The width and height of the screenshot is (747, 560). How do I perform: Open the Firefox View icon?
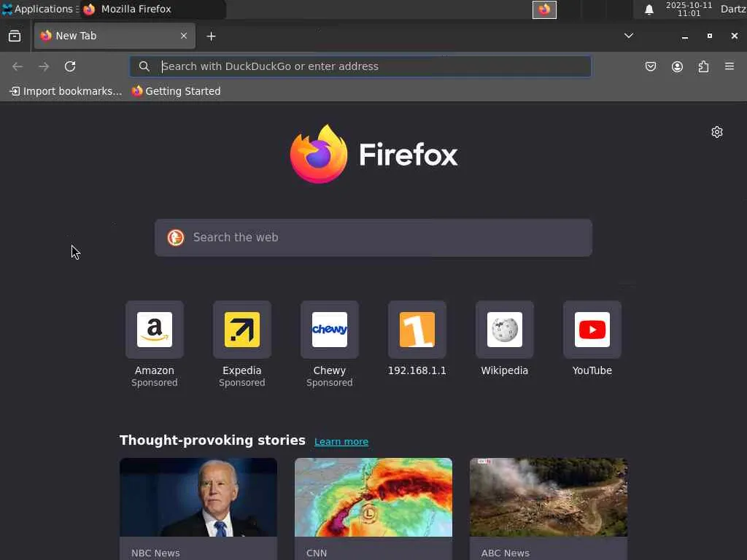coord(15,36)
